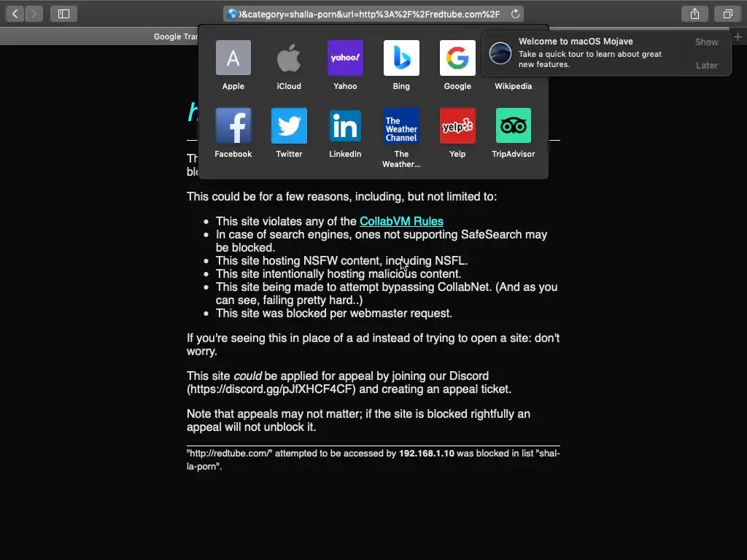Click the blocked IP 192.168.1.10 text

click(x=426, y=454)
